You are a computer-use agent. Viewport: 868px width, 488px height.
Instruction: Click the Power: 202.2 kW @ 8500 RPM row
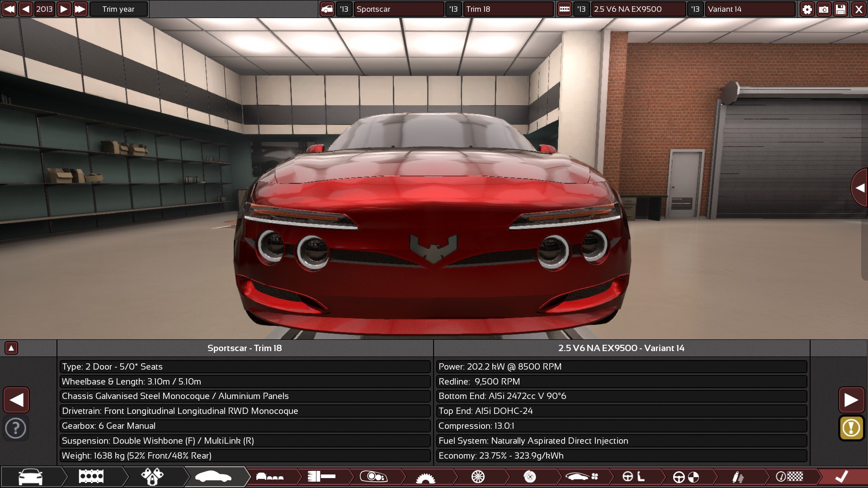pyautogui.click(x=622, y=366)
